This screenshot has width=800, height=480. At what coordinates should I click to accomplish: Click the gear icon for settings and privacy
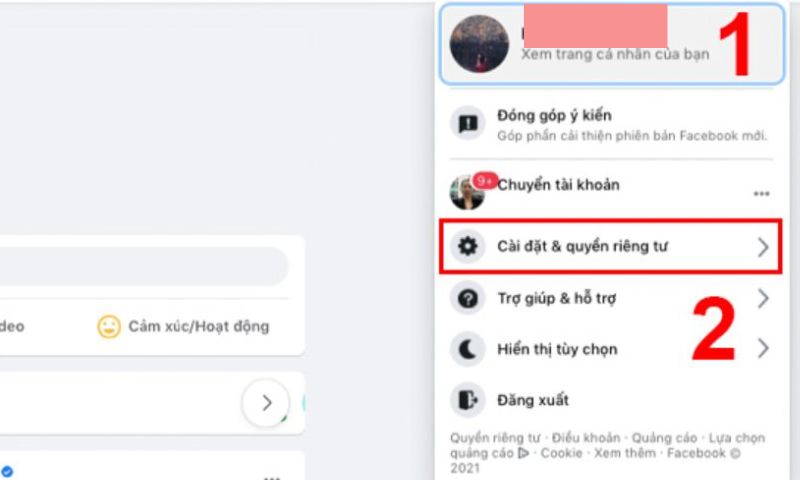467,246
